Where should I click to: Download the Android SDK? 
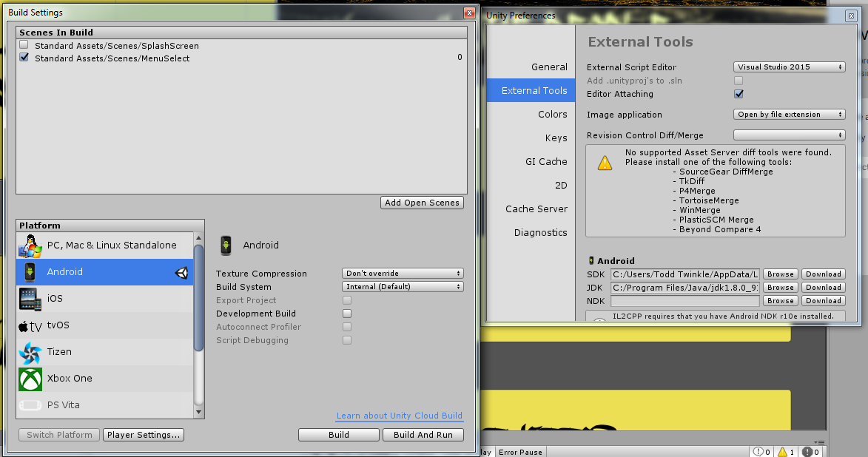click(x=823, y=274)
